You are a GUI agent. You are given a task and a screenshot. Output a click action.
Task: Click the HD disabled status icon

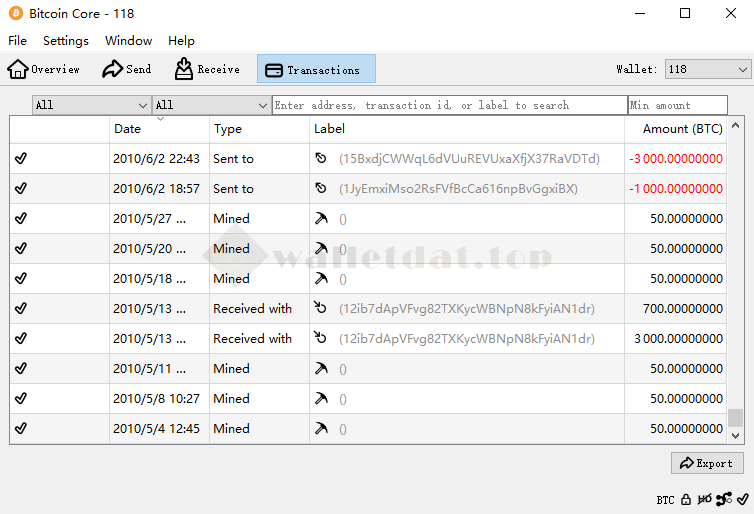click(x=705, y=499)
